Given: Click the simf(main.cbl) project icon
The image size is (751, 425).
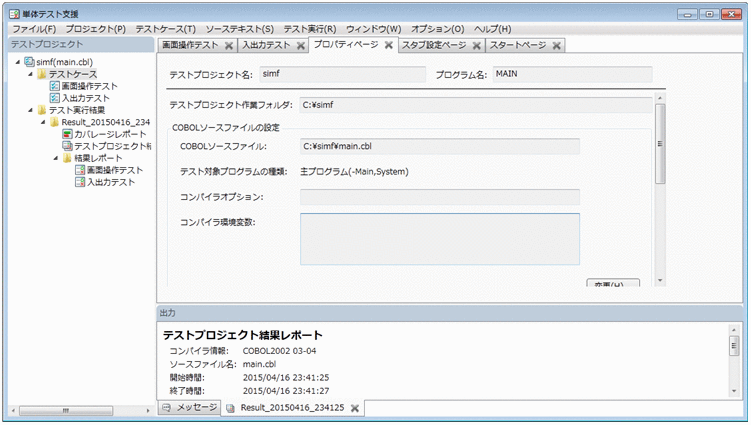Looking at the screenshot, I should pyautogui.click(x=29, y=62).
